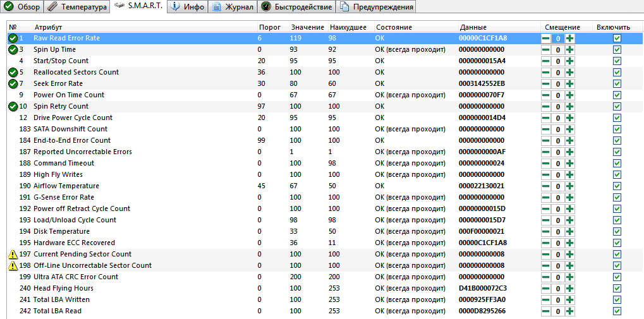Open the Быстродействие tab
644x319 pixels.
point(296,7)
